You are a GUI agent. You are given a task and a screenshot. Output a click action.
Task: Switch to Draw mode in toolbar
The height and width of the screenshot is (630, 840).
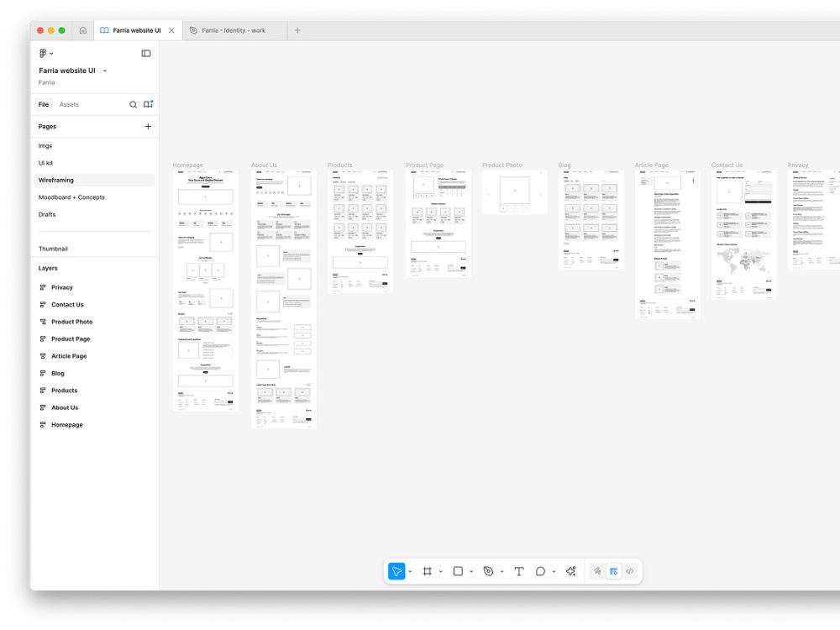coord(597,571)
